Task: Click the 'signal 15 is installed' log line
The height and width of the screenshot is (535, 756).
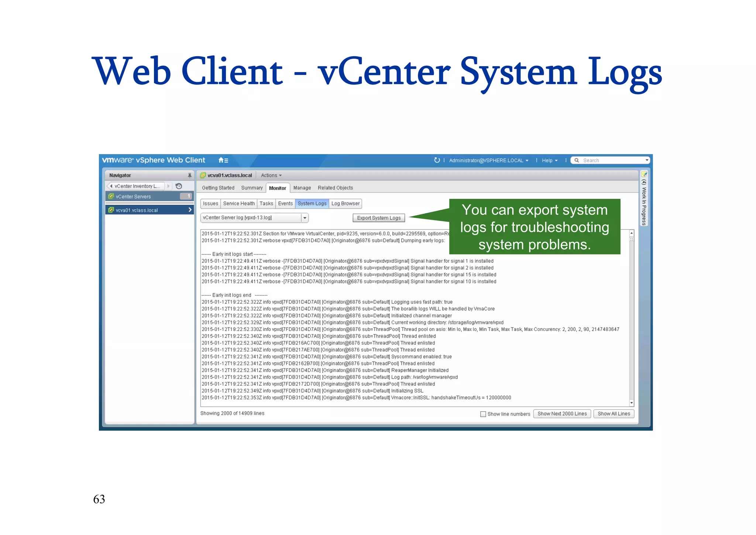Action: click(x=349, y=275)
